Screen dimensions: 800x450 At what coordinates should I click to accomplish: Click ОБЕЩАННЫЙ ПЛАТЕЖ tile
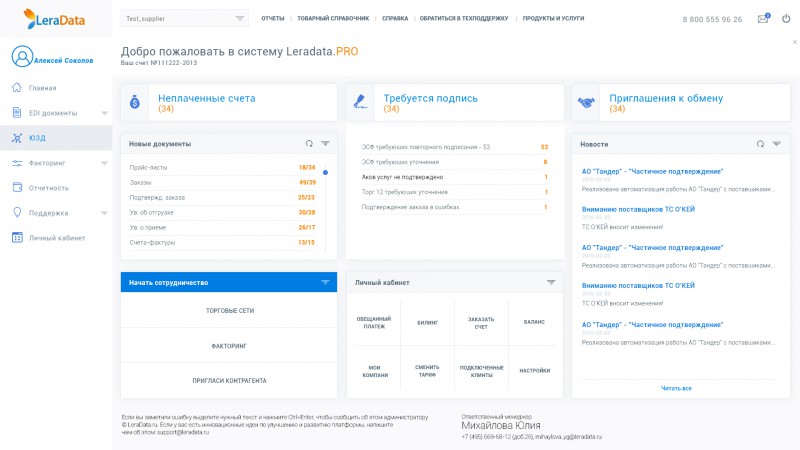374,322
